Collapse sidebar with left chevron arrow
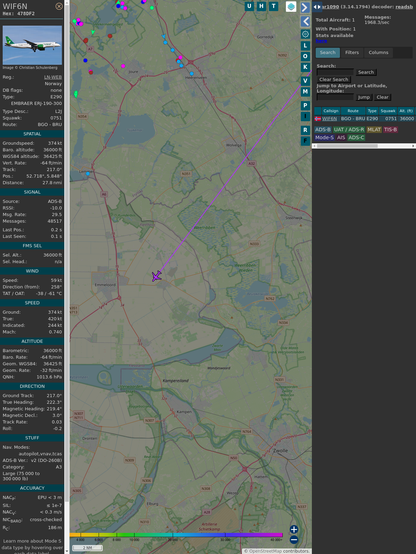Screen dimensions: 416x554 tap(305, 22)
